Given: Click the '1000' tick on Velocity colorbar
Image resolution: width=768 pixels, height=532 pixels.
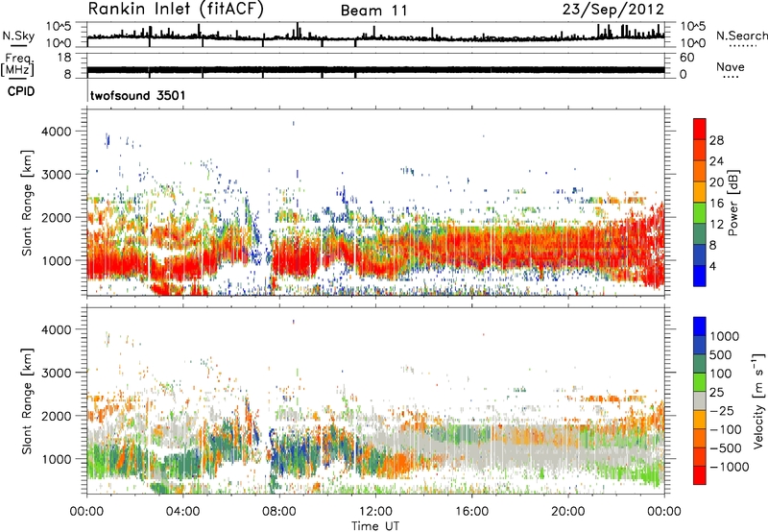Looking at the screenshot, I should pyautogui.click(x=725, y=336).
